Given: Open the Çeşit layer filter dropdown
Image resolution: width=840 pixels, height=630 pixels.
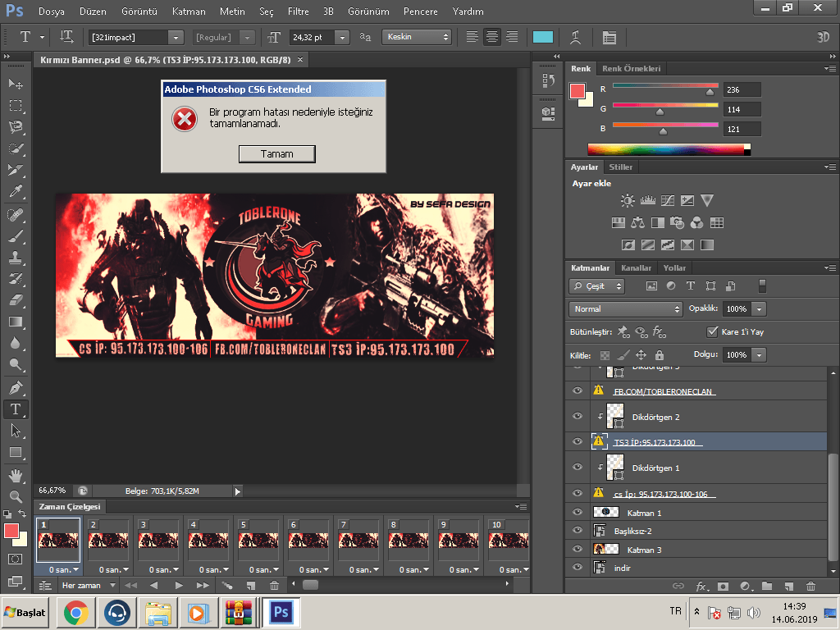Looking at the screenshot, I should (597, 286).
